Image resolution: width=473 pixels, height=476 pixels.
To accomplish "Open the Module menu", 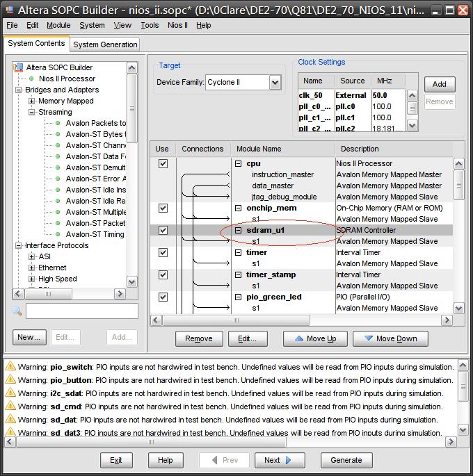I will point(58,25).
